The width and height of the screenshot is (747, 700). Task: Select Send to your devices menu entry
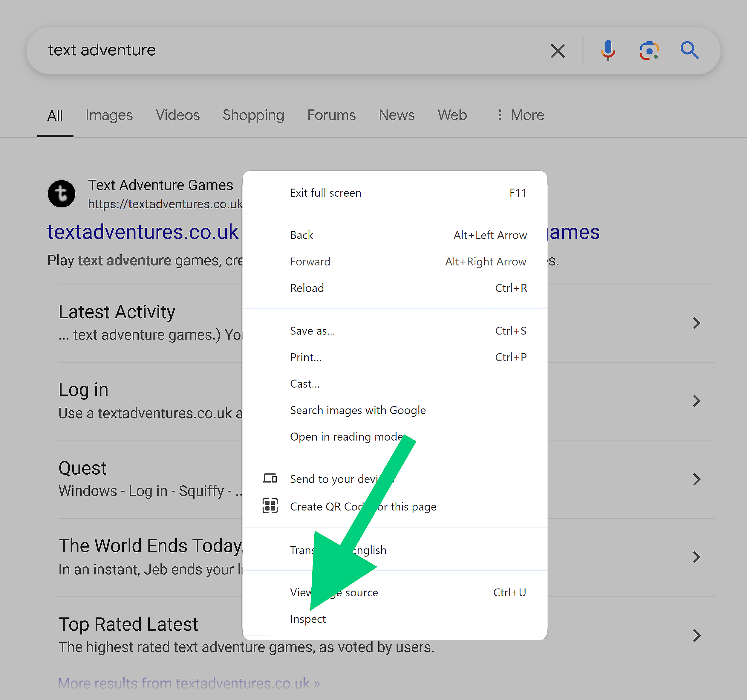tap(395, 479)
